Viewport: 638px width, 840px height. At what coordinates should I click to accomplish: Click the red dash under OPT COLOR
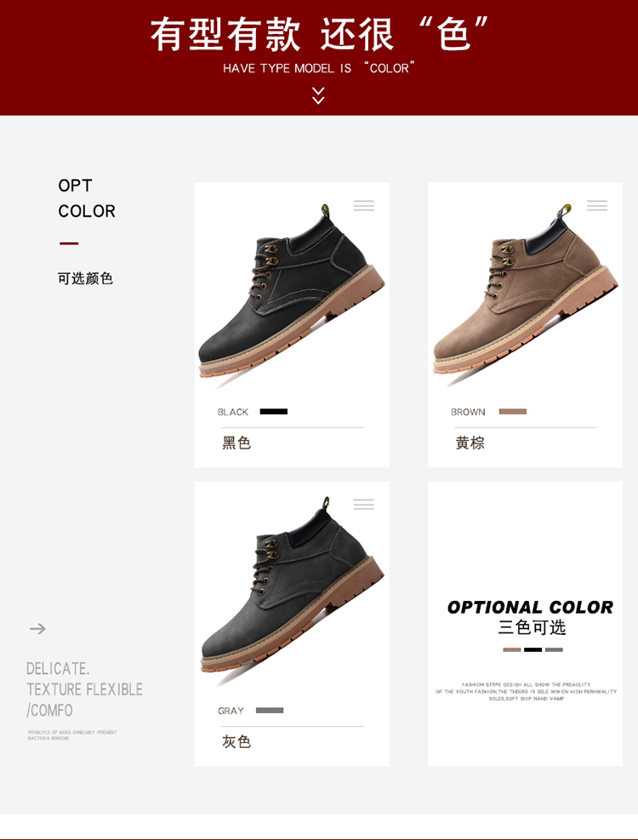click(69, 243)
